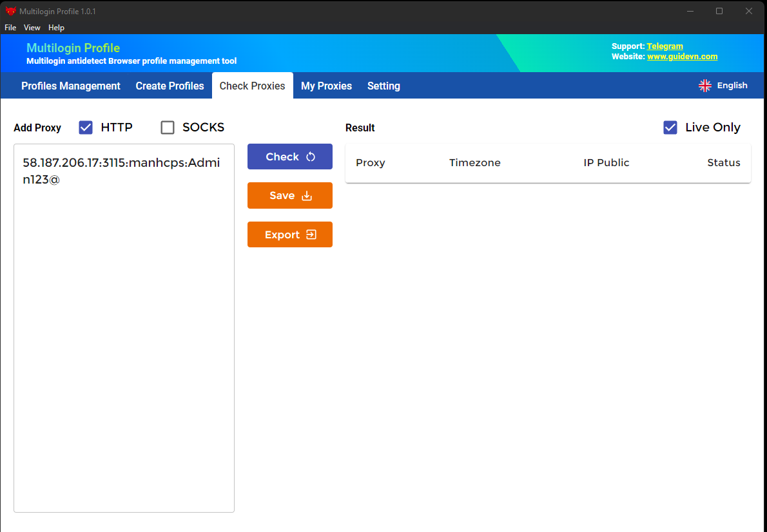
Task: Click the UK flag language icon
Action: point(705,86)
